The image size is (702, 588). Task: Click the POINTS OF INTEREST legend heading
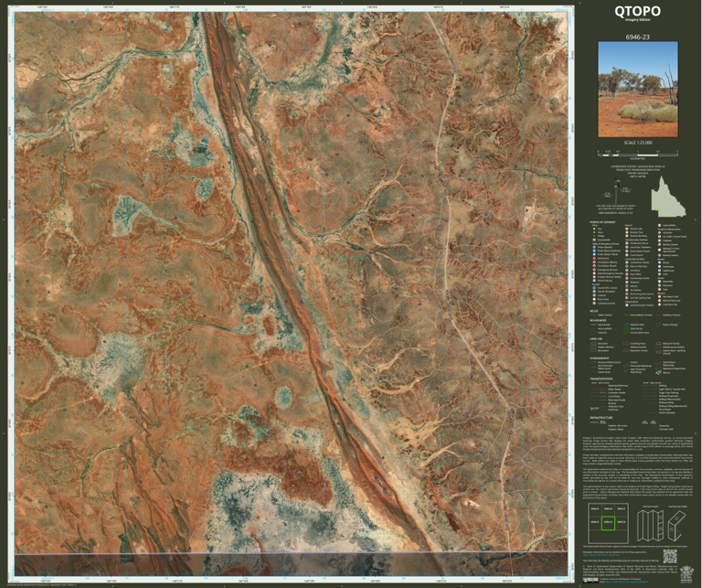602,222
